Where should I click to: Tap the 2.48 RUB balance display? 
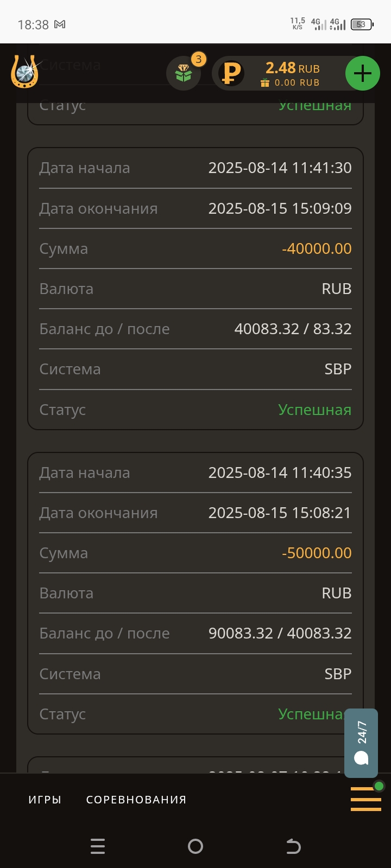[x=292, y=68]
